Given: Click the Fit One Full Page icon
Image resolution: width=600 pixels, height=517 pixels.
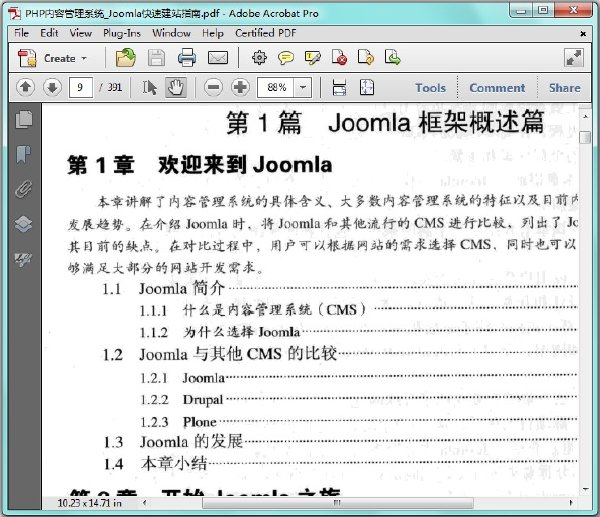Looking at the screenshot, I should tap(367, 87).
